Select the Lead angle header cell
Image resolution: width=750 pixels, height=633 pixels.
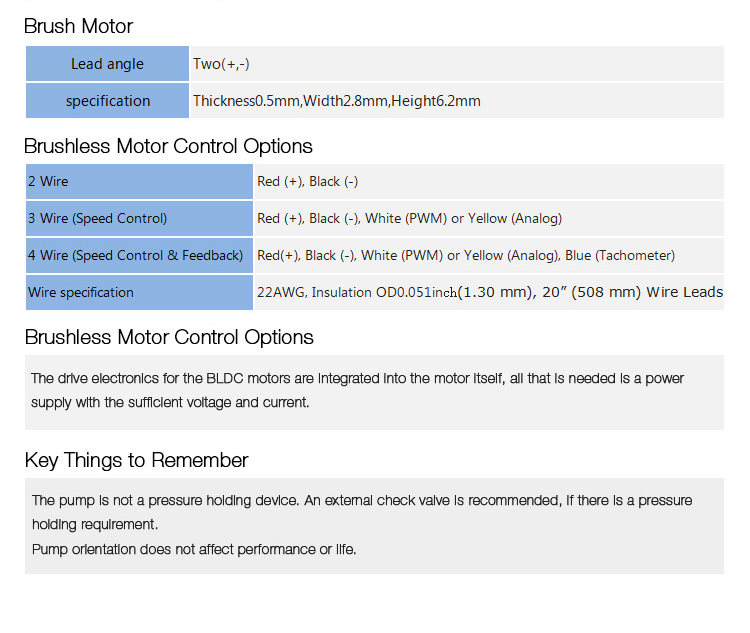point(107,64)
